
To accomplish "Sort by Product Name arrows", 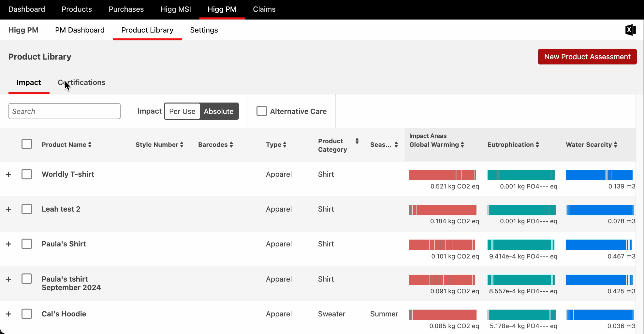I will click(90, 145).
